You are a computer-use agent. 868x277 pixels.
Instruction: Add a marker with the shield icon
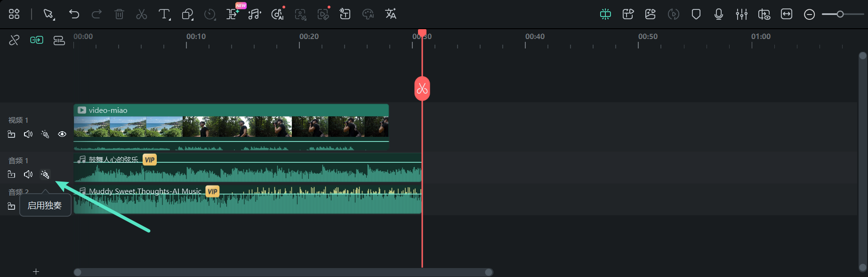tap(696, 14)
